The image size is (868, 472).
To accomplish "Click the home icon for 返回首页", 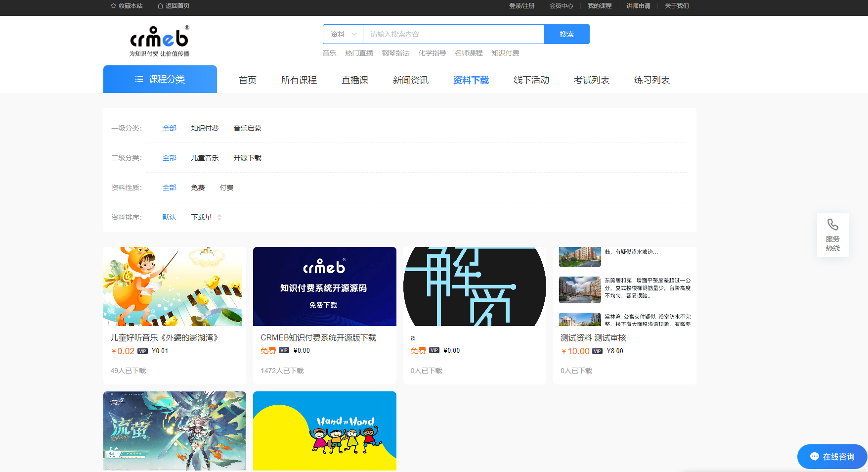I will (x=160, y=6).
